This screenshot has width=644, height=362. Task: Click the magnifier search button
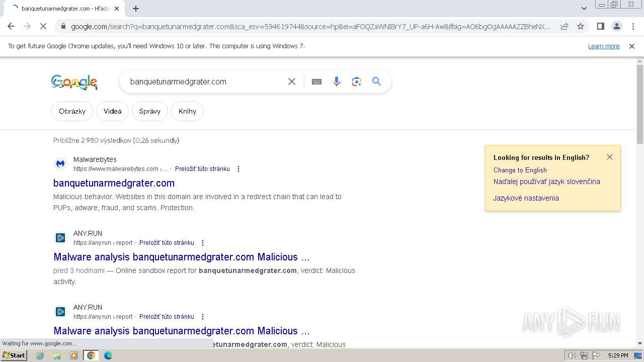tap(376, 81)
